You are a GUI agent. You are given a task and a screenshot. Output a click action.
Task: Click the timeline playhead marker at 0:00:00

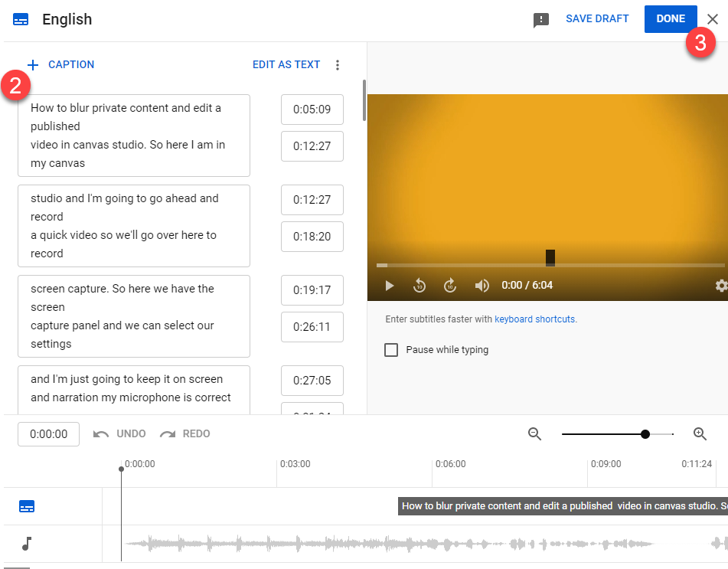click(121, 469)
